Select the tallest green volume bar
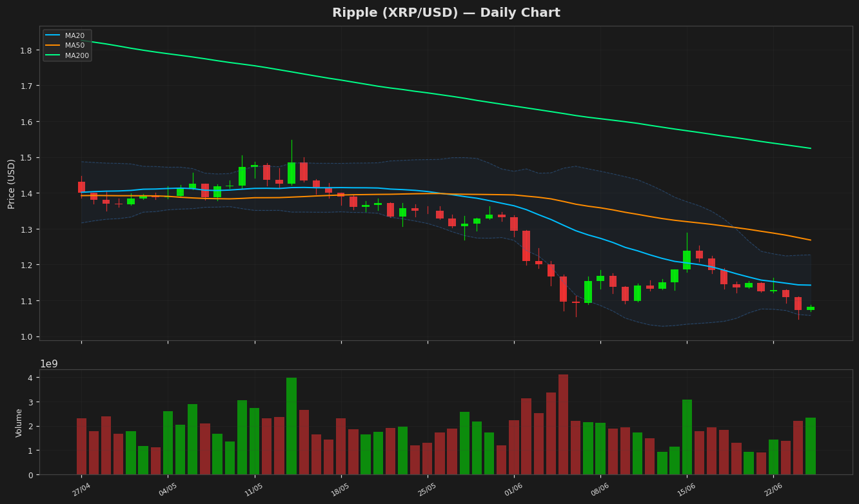859x504 pixels. [x=291, y=426]
